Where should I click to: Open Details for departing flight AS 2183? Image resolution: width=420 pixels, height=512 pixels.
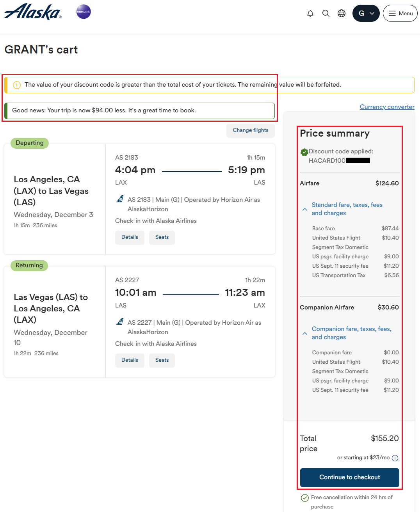130,237
